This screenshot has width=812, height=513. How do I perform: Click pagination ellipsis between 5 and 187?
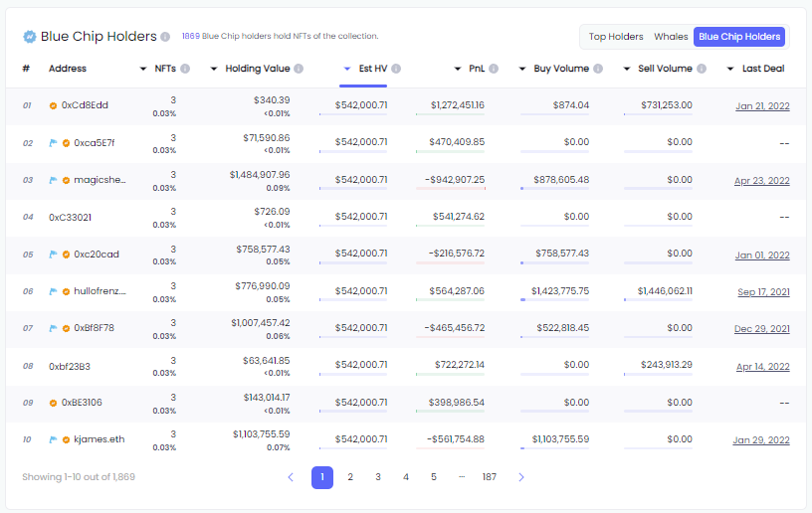pyautogui.click(x=462, y=477)
